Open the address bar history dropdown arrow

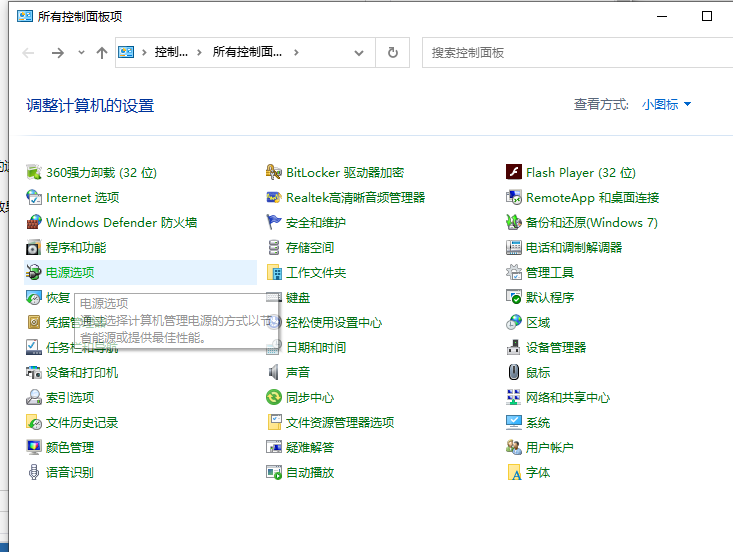[x=359, y=53]
